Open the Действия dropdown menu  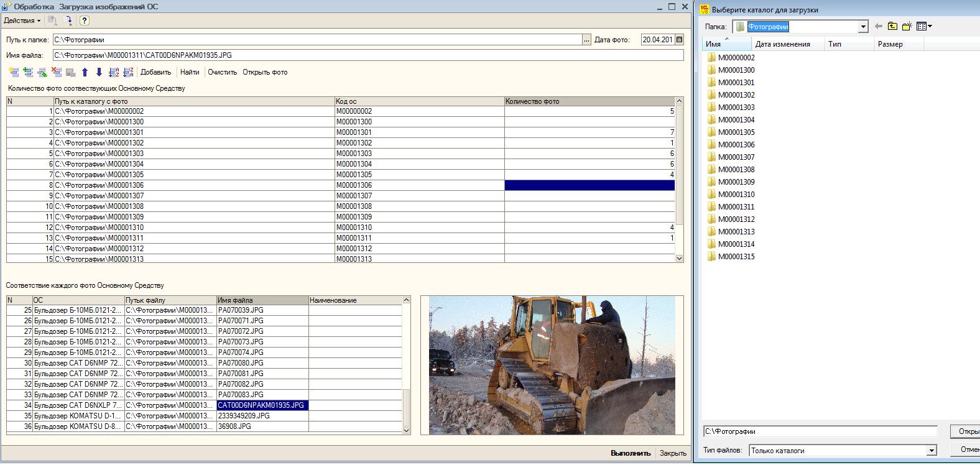pos(22,21)
